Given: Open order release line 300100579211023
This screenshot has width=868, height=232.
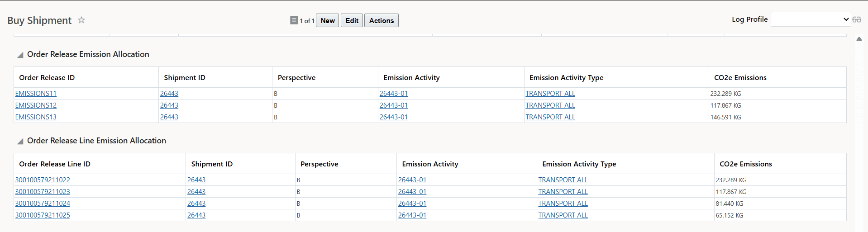Looking at the screenshot, I should point(43,192).
